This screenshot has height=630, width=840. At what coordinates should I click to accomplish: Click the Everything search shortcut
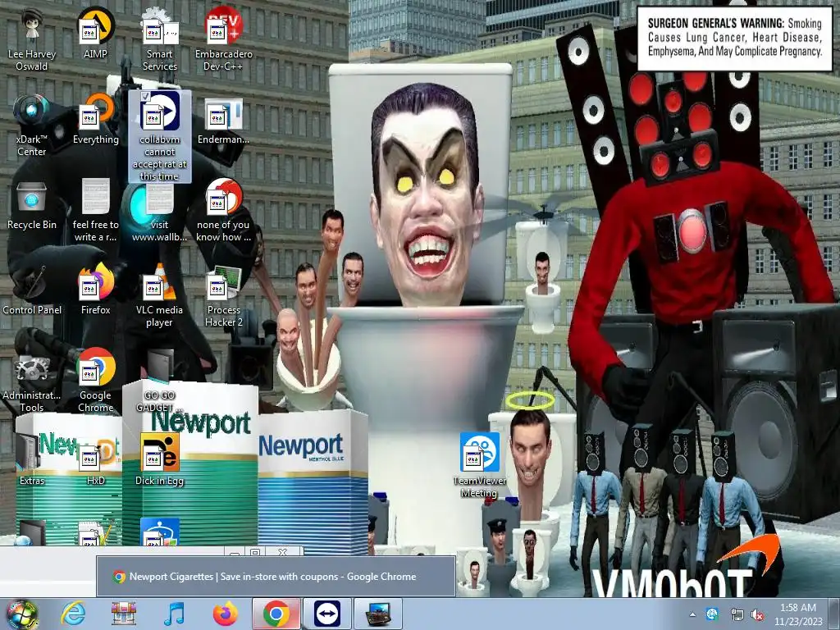[x=95, y=119]
